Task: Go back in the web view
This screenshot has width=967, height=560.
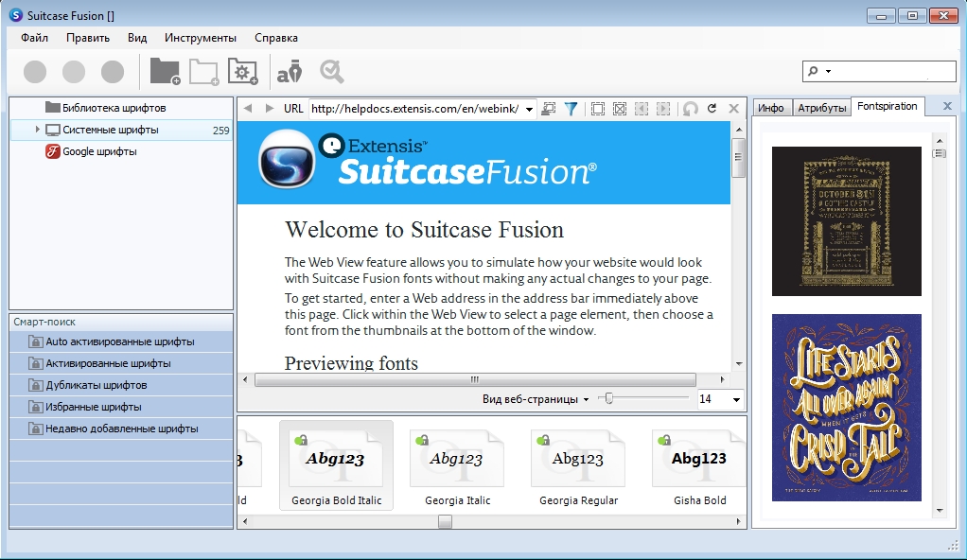Action: (x=248, y=109)
